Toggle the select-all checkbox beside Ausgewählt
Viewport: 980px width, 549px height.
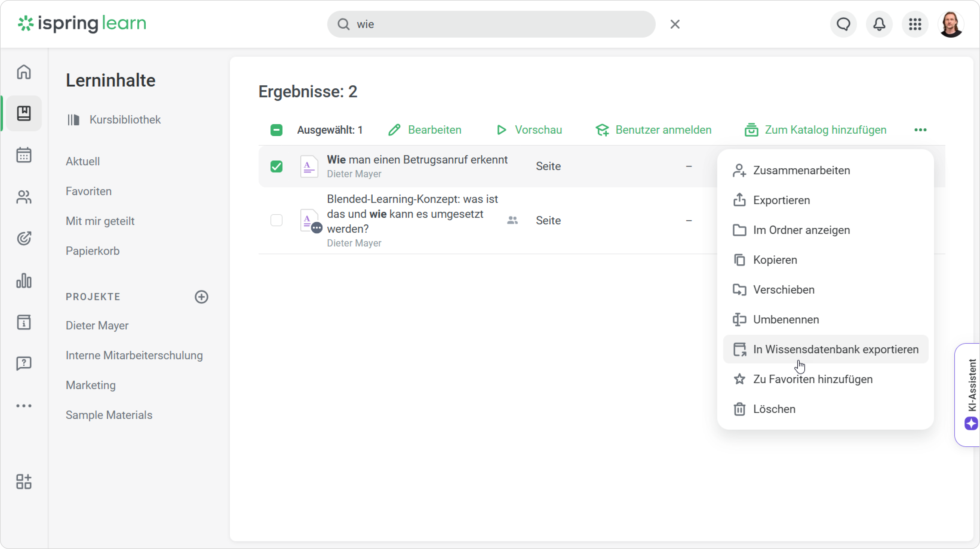[x=276, y=130]
